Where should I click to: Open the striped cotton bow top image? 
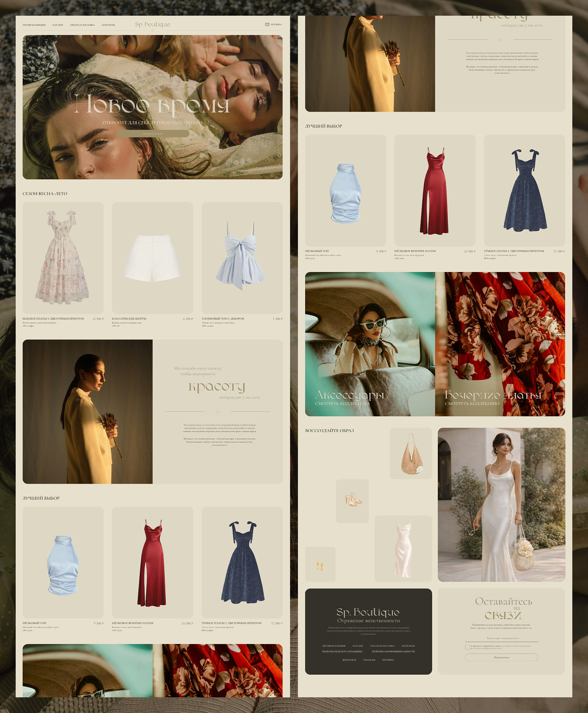coord(242,258)
